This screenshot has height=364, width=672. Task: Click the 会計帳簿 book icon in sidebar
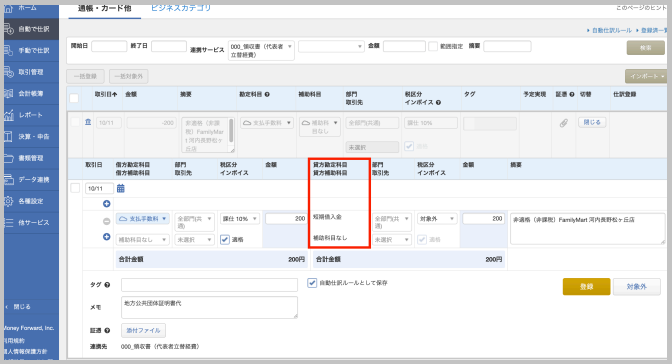9,93
